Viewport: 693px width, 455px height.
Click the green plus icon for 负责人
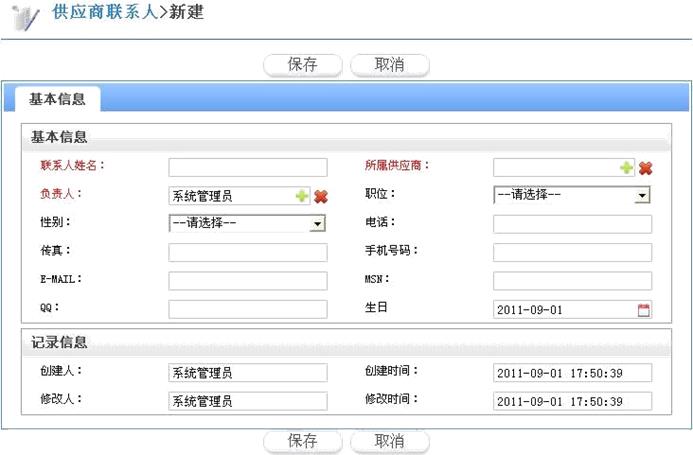pyautogui.click(x=302, y=196)
